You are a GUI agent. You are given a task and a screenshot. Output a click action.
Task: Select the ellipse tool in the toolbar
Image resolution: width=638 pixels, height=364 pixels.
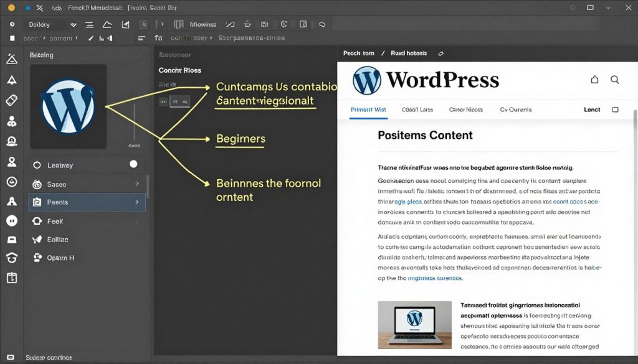322,24
